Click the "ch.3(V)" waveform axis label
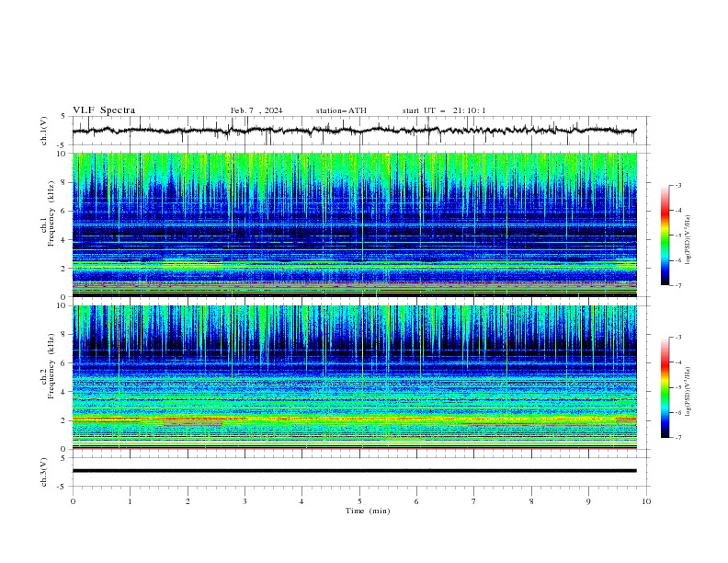728x563 pixels. 44,472
